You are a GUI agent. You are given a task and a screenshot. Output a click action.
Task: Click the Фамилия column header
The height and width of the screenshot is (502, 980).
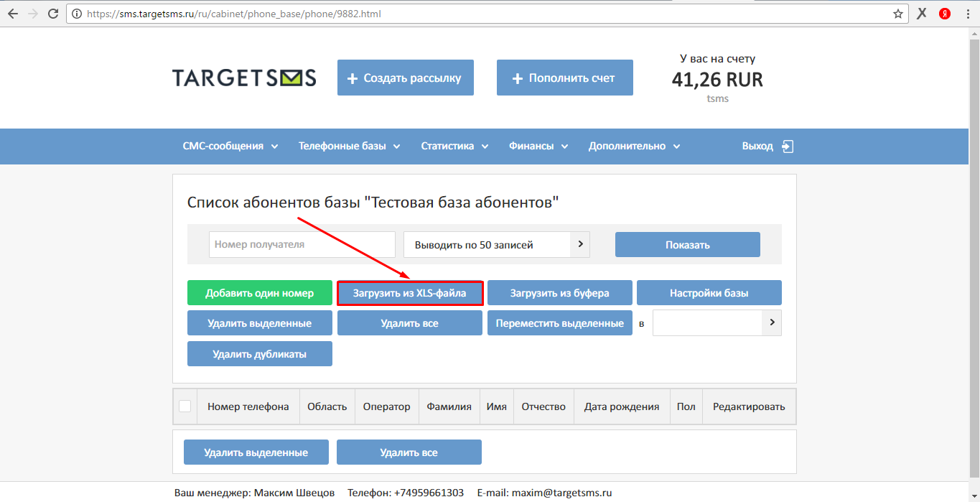pyautogui.click(x=449, y=406)
